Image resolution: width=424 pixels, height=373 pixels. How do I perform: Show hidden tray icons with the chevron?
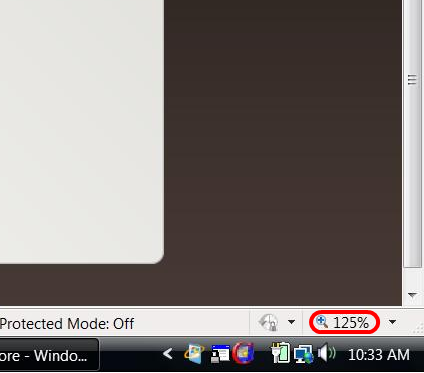click(x=168, y=354)
